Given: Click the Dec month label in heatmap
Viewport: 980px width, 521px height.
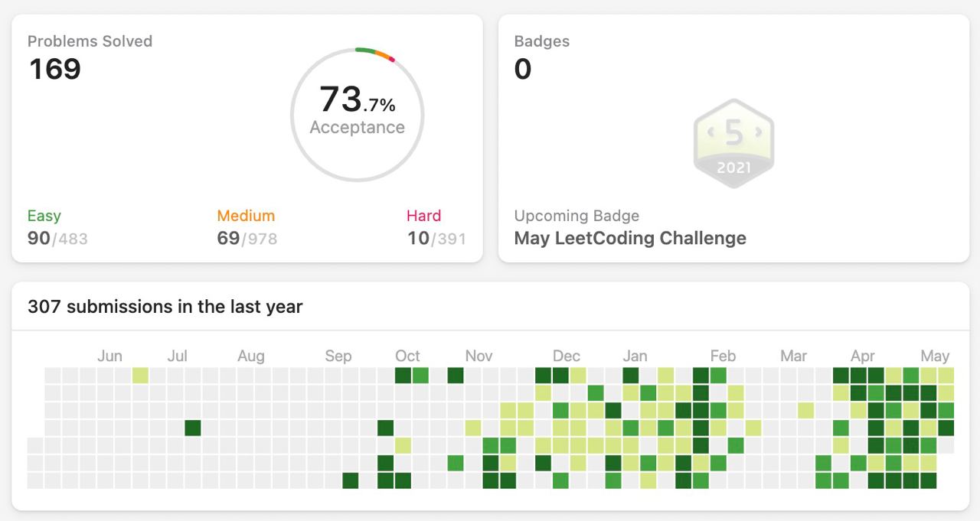Looking at the screenshot, I should tap(567, 356).
